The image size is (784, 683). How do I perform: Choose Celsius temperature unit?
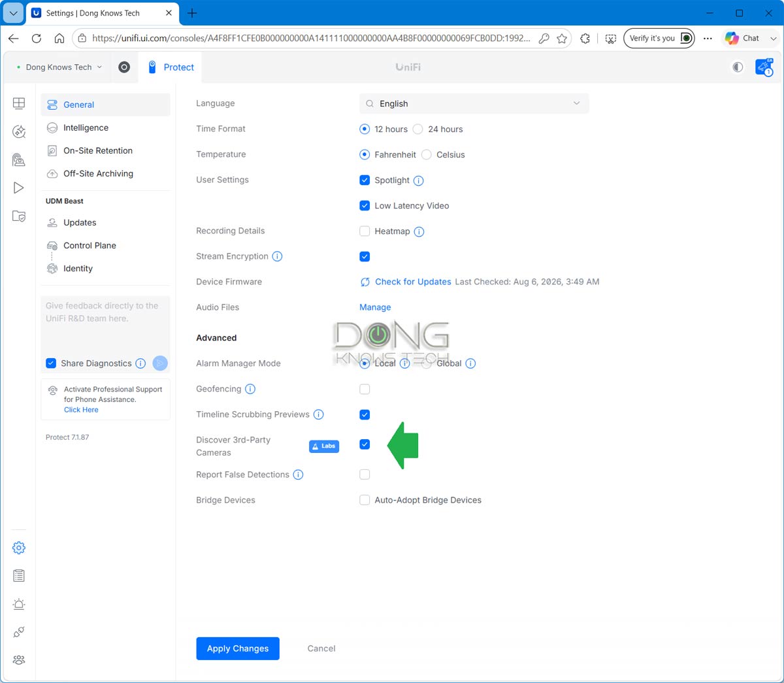pyautogui.click(x=427, y=155)
